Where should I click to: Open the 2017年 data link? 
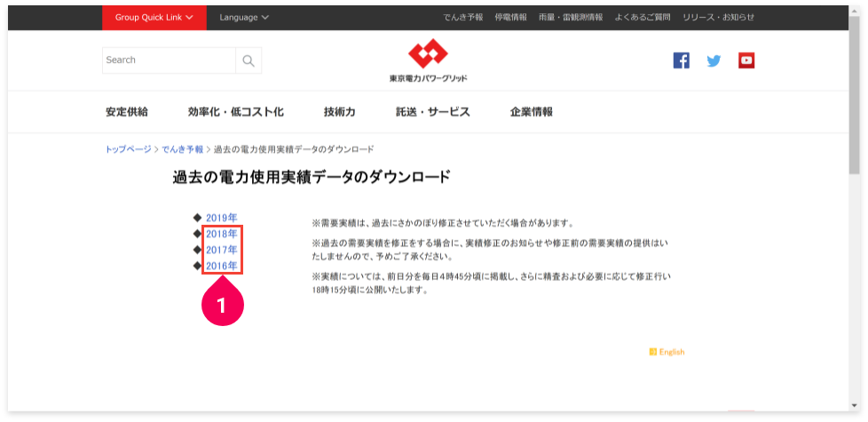(x=221, y=250)
